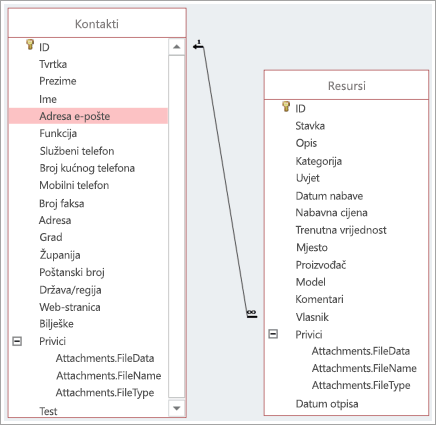
Task: Select Attachments.FileName under Resursi Privici
Action: click(x=364, y=368)
